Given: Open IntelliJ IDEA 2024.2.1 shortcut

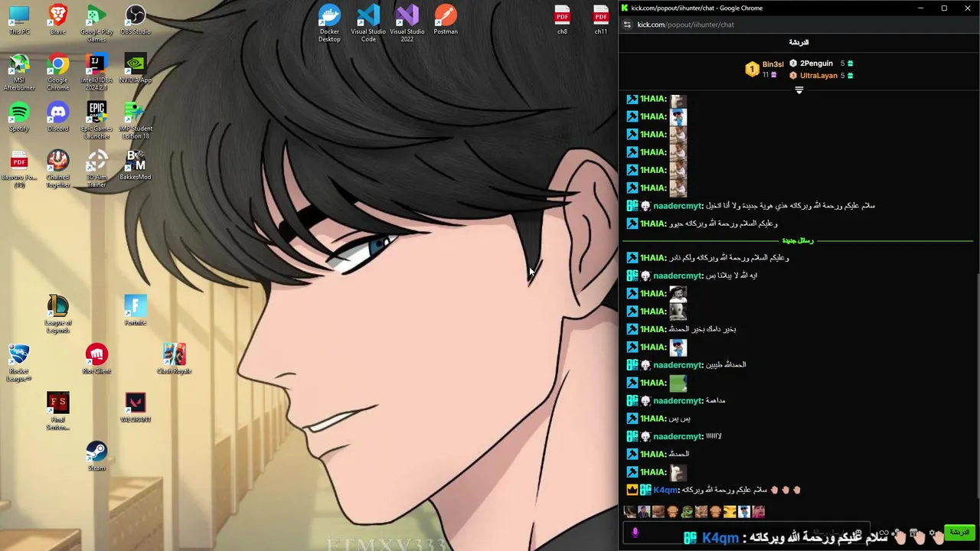Looking at the screenshot, I should [x=96, y=73].
